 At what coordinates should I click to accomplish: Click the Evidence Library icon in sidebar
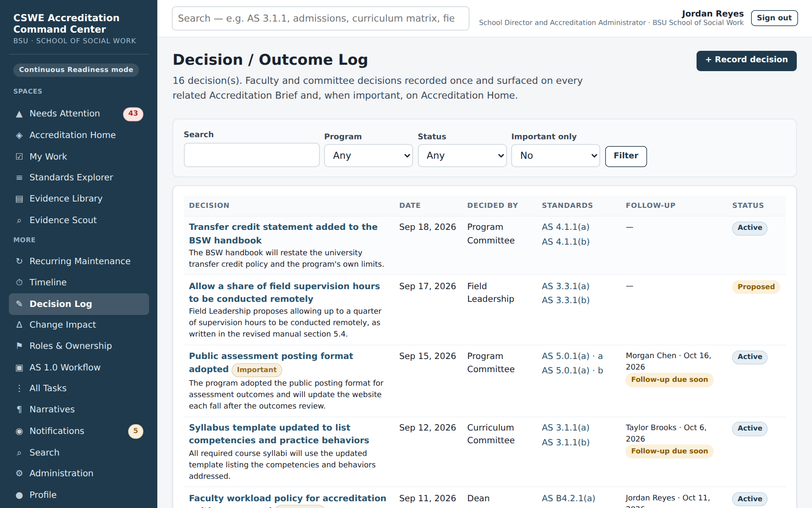pos(19,199)
